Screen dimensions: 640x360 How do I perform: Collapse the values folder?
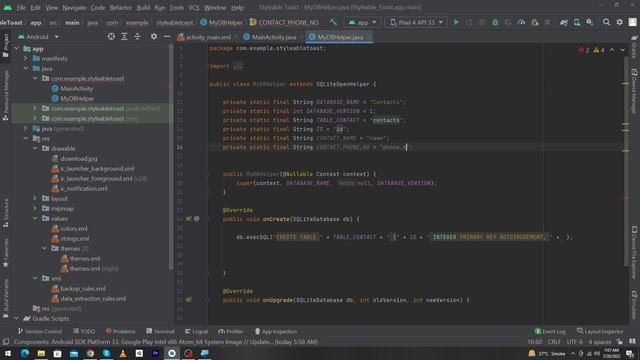[36, 218]
